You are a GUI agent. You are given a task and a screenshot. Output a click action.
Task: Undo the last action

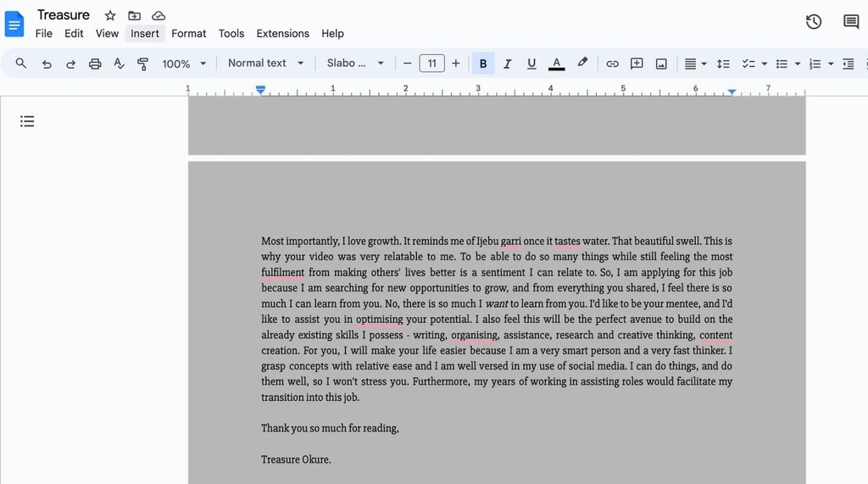[x=47, y=64]
